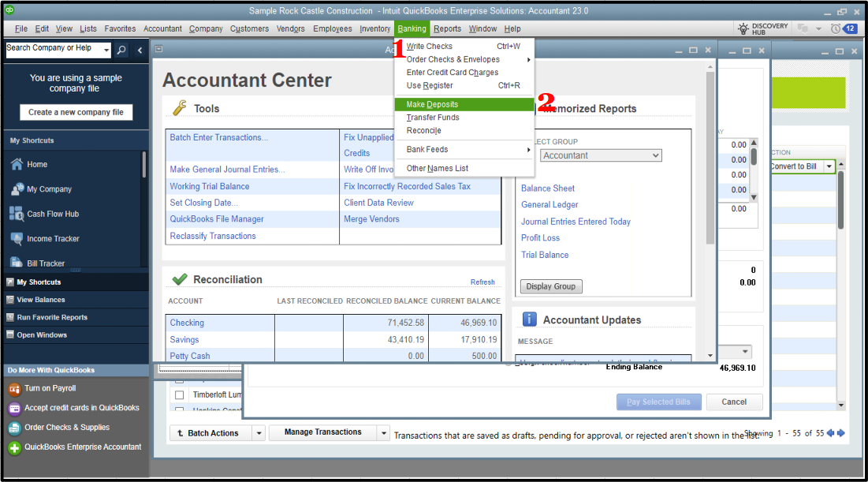The height and width of the screenshot is (482, 868).
Task: Click the Reconciliation green checkmark icon
Action: [180, 279]
